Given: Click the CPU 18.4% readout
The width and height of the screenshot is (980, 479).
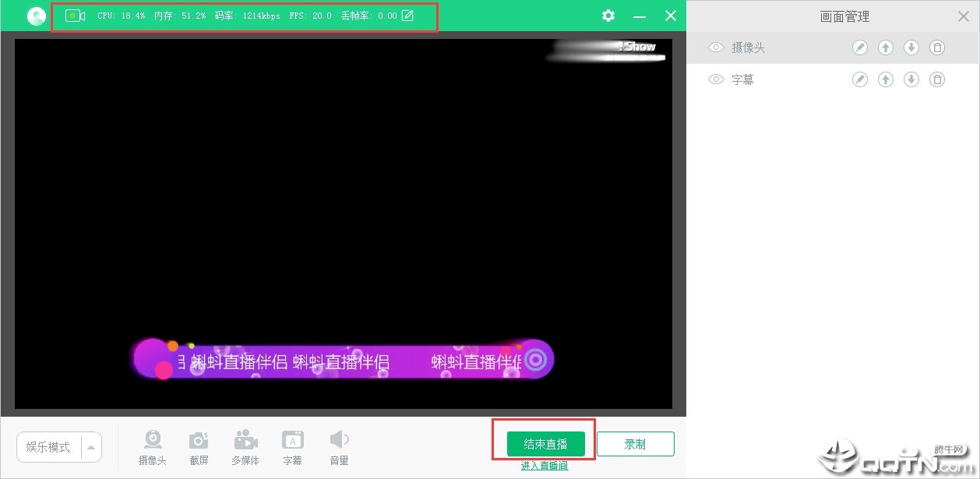Looking at the screenshot, I should pos(122,16).
